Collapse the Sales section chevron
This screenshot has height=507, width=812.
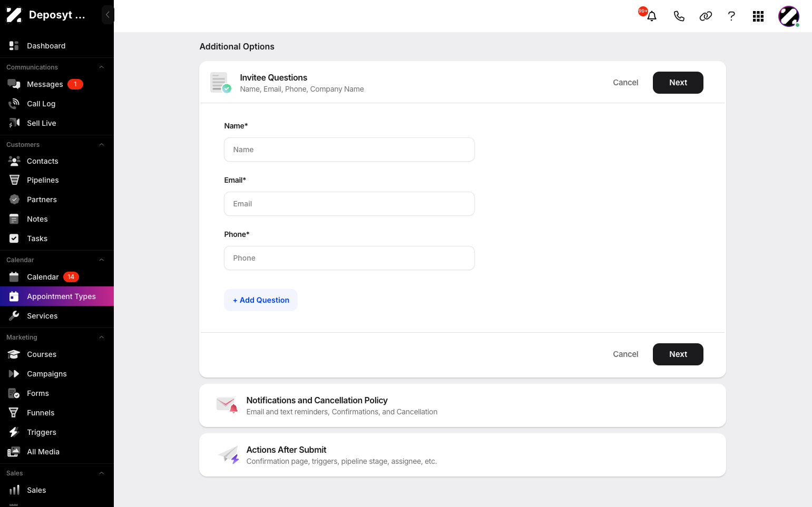[102, 473]
